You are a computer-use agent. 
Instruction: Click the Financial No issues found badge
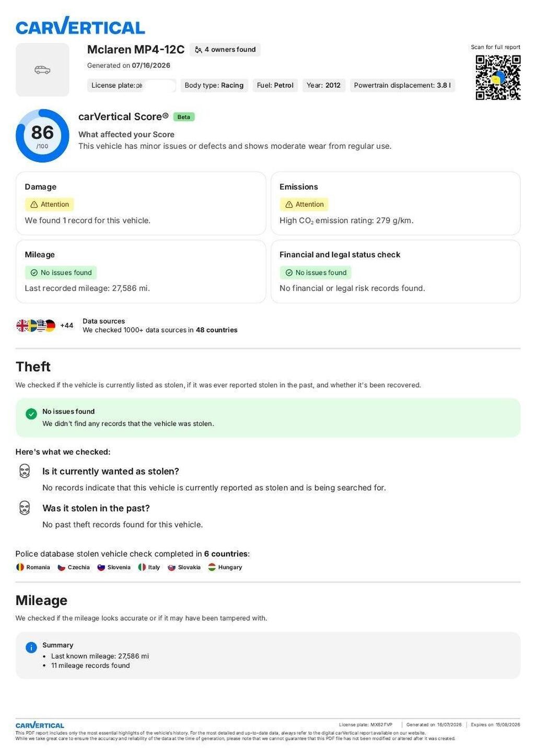pyautogui.click(x=316, y=273)
